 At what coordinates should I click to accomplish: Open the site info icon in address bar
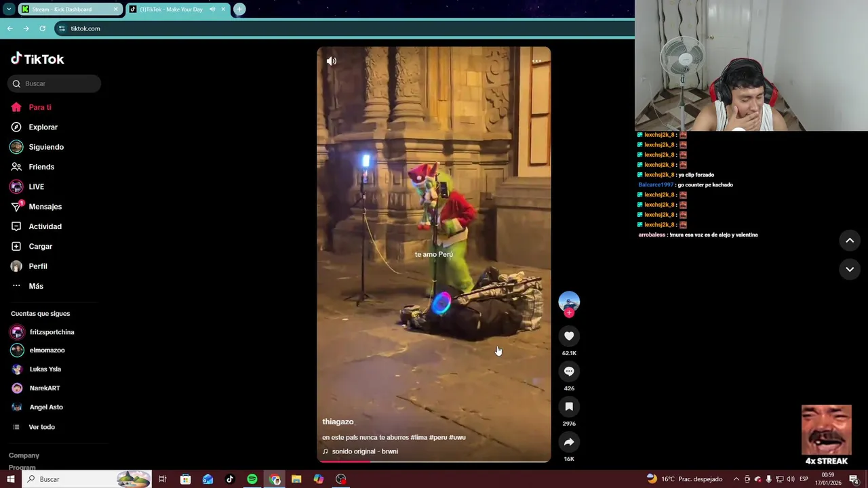[62, 28]
